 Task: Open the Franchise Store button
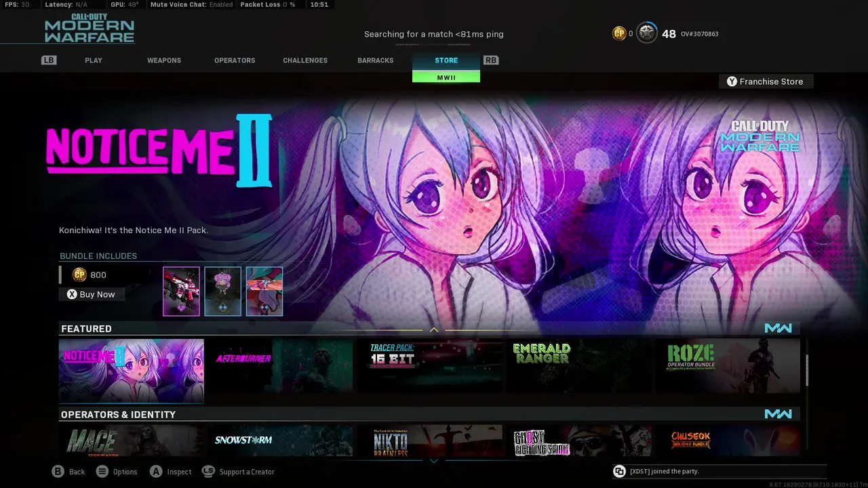click(766, 81)
